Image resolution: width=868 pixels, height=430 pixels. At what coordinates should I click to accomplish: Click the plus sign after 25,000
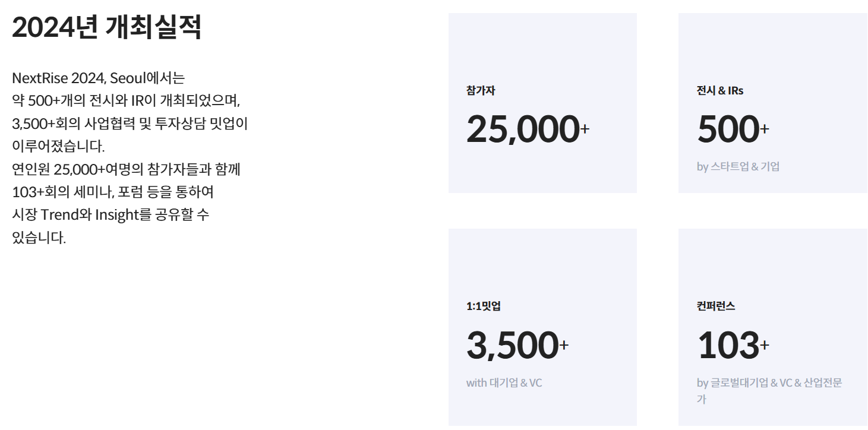[585, 128]
